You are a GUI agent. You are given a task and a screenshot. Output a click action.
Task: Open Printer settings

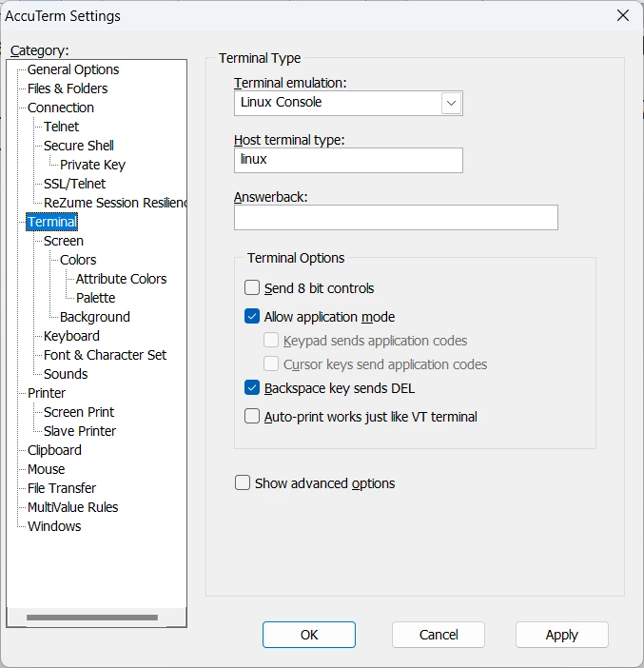point(47,393)
